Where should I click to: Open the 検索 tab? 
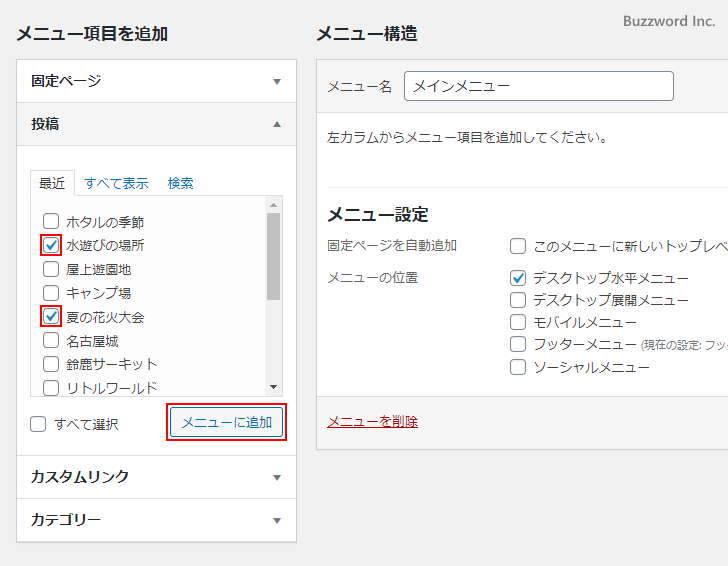point(181,183)
